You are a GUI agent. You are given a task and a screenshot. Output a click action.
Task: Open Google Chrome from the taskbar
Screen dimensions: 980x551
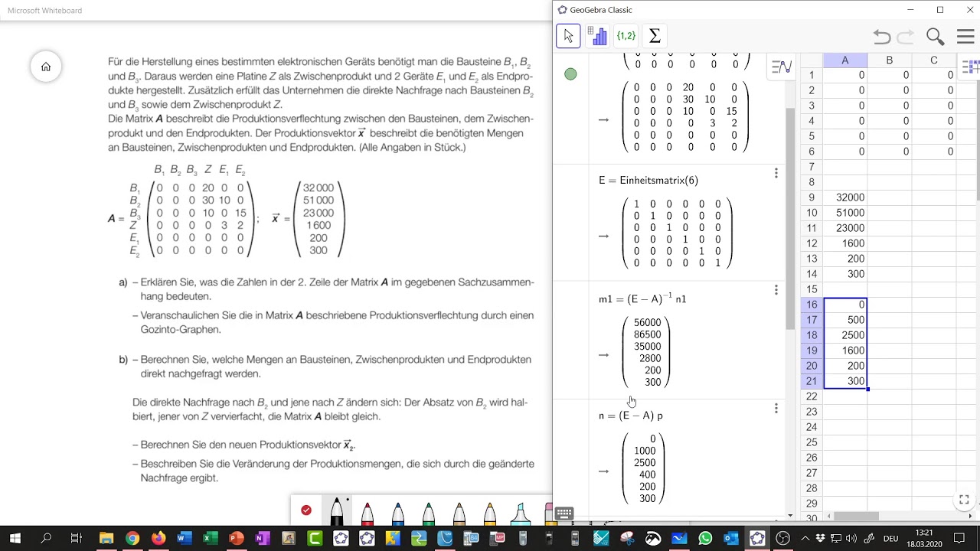[x=132, y=539]
